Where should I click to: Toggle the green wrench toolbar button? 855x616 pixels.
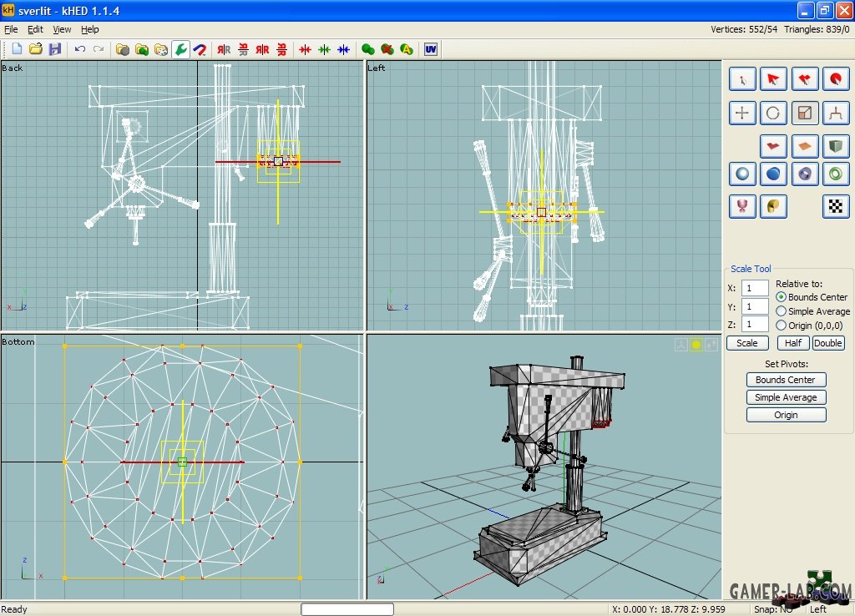point(180,49)
